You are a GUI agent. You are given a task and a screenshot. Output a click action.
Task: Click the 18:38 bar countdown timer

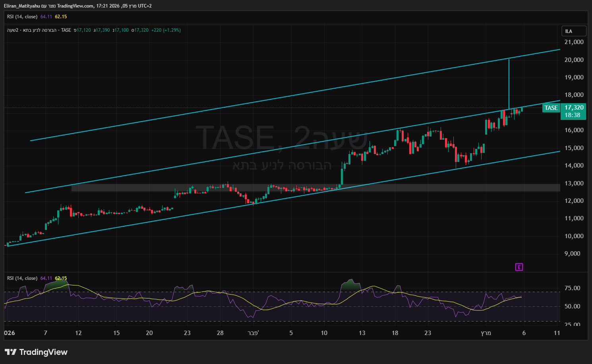(573, 115)
